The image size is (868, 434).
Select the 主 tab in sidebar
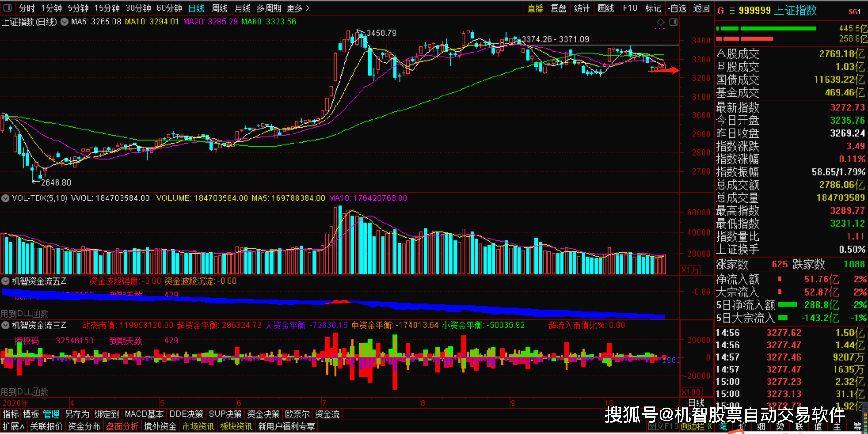837,426
